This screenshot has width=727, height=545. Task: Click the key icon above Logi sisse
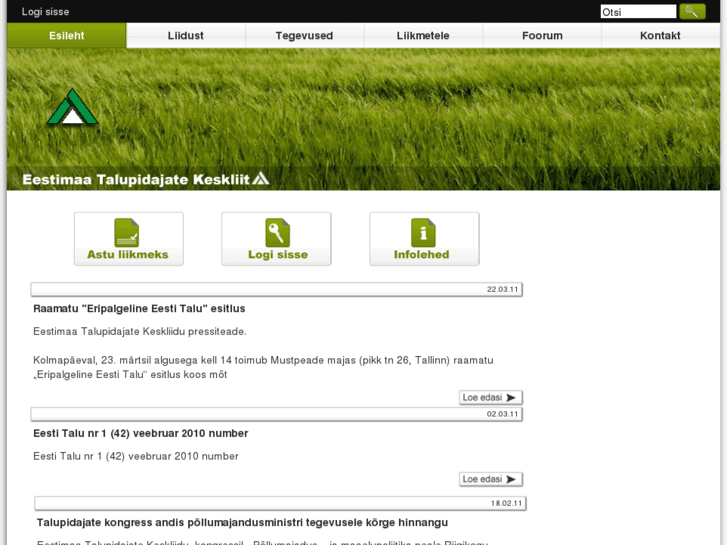tap(277, 232)
